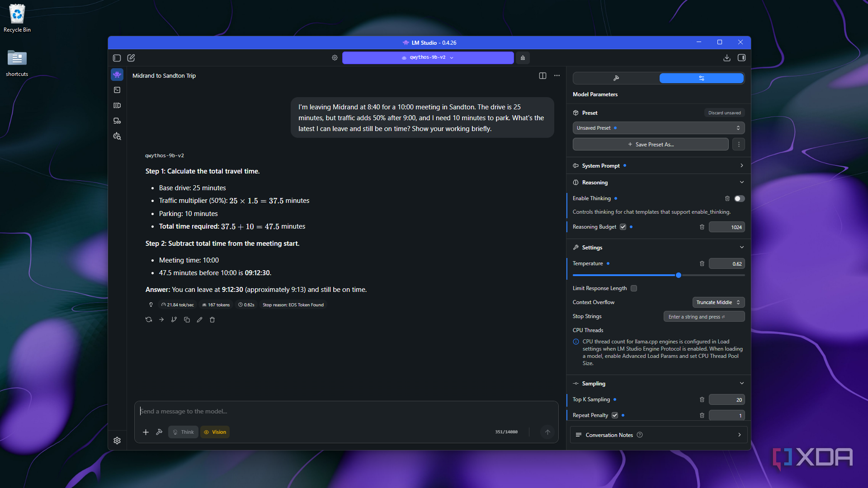Regenerate the model response
868x488 pixels.
[x=149, y=319]
